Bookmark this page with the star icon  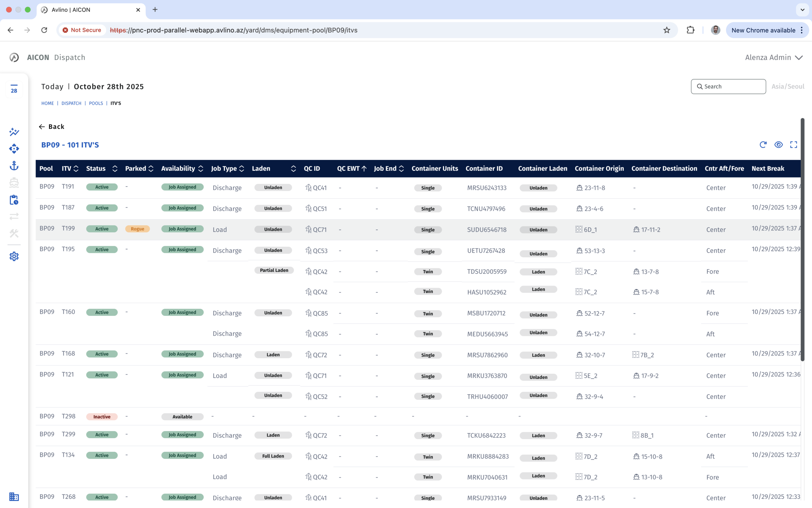(x=667, y=30)
